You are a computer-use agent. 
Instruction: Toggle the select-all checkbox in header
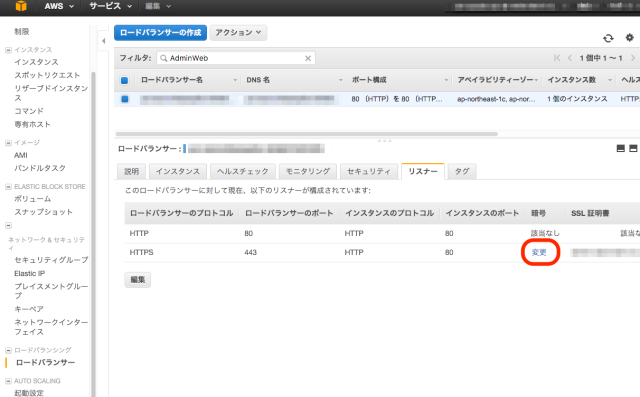pos(124,80)
